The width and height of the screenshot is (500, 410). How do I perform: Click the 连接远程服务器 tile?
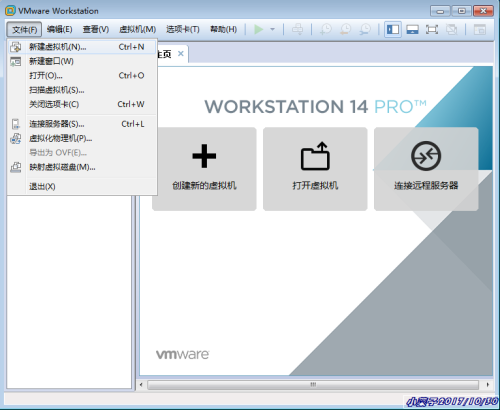(x=426, y=169)
